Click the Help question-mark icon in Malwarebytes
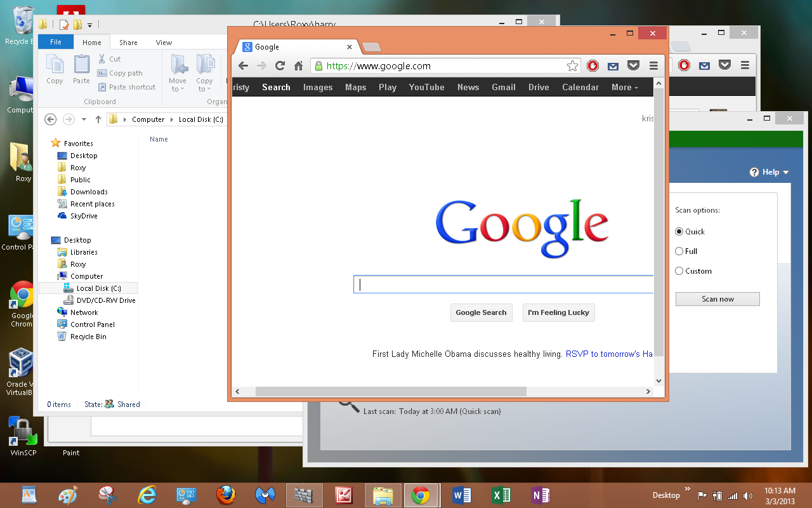This screenshot has width=812, height=508. pos(754,171)
